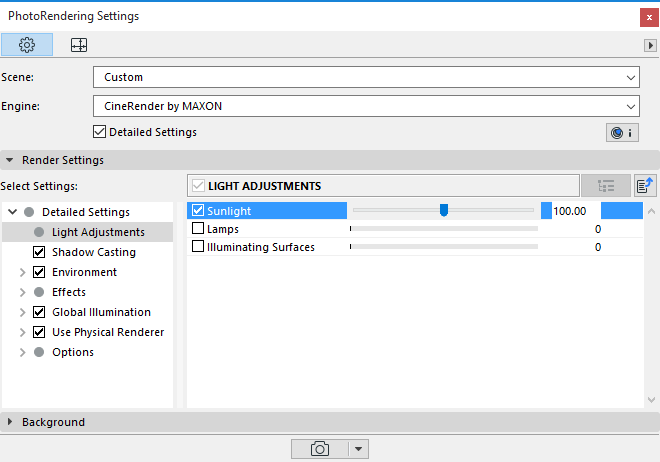Click the settings import/export icon
This screenshot has height=462, width=660.
(645, 185)
